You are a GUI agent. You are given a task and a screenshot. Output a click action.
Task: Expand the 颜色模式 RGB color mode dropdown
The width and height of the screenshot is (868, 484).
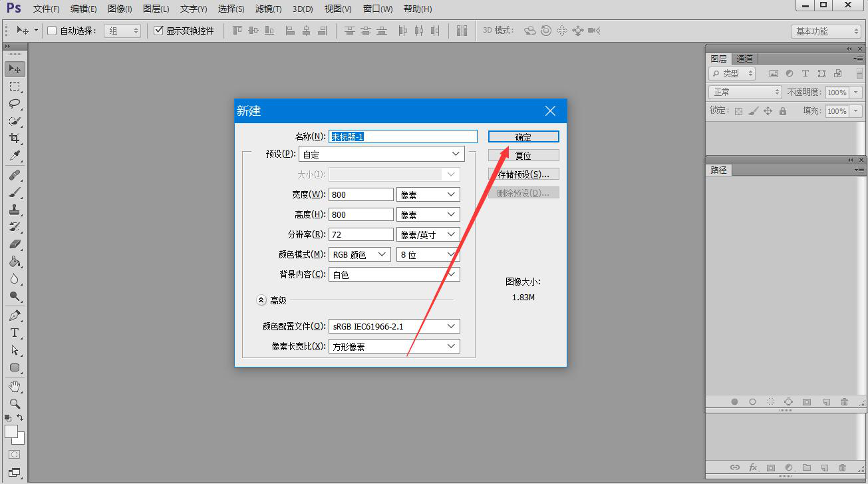(359, 254)
